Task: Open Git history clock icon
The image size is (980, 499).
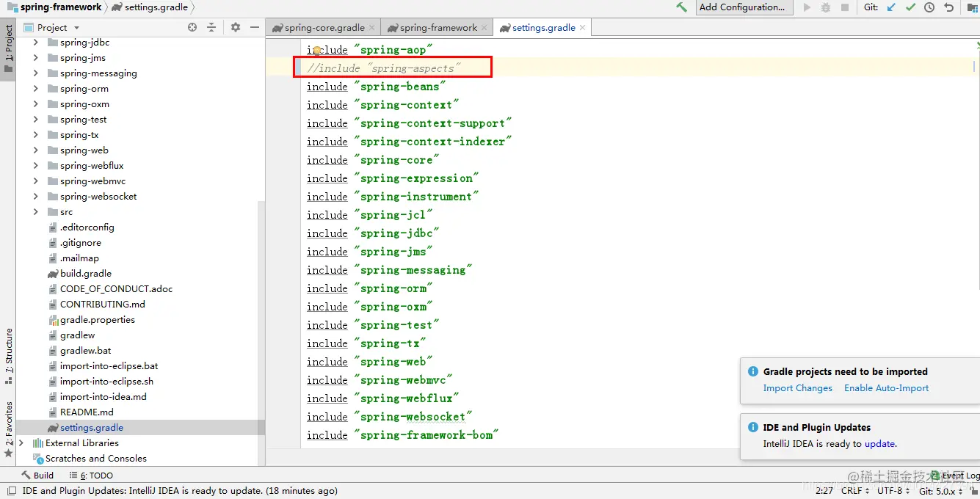Action: click(x=929, y=7)
